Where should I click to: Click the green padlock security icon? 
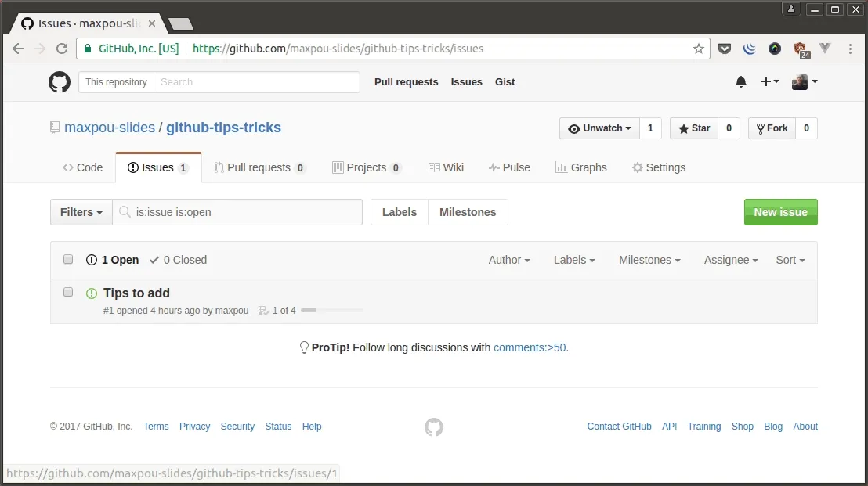[88, 49]
